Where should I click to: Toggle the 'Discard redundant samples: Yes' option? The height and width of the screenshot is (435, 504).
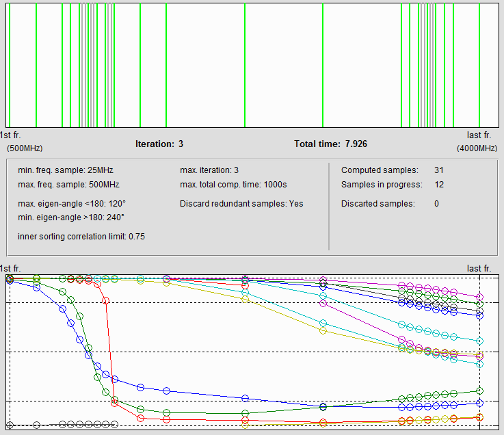[241, 204]
